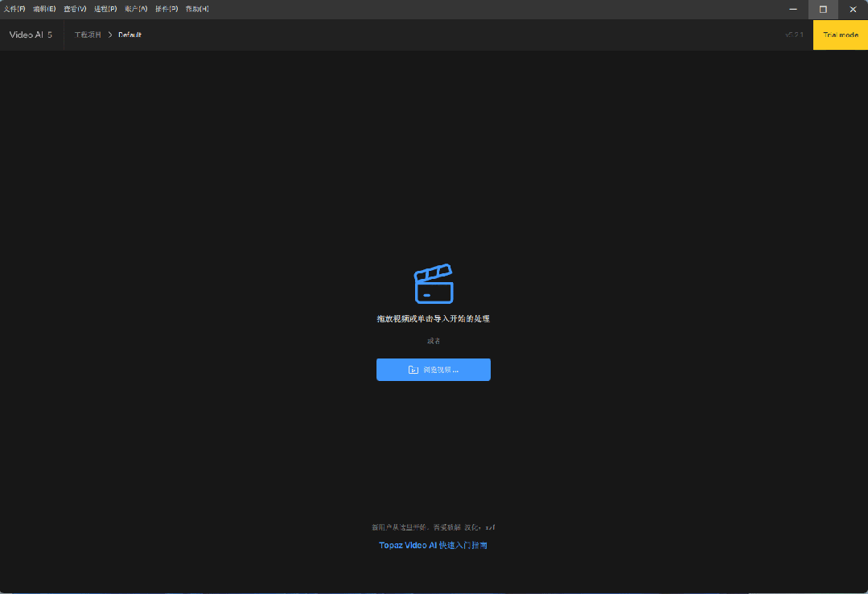
Task: Click the yellow Trial mode button
Action: [841, 35]
